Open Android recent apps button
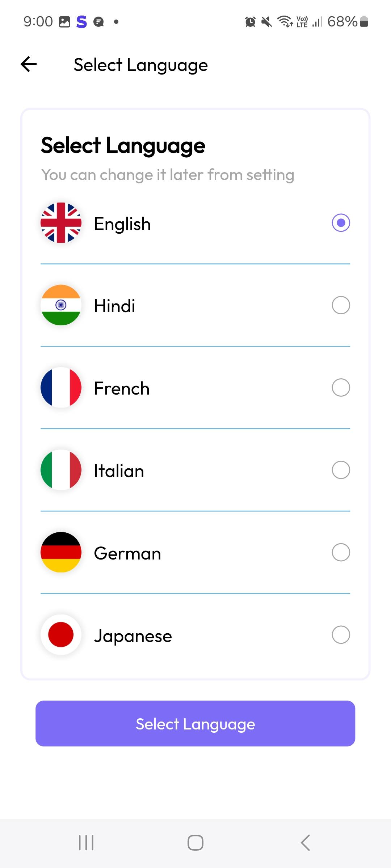 coord(86,843)
